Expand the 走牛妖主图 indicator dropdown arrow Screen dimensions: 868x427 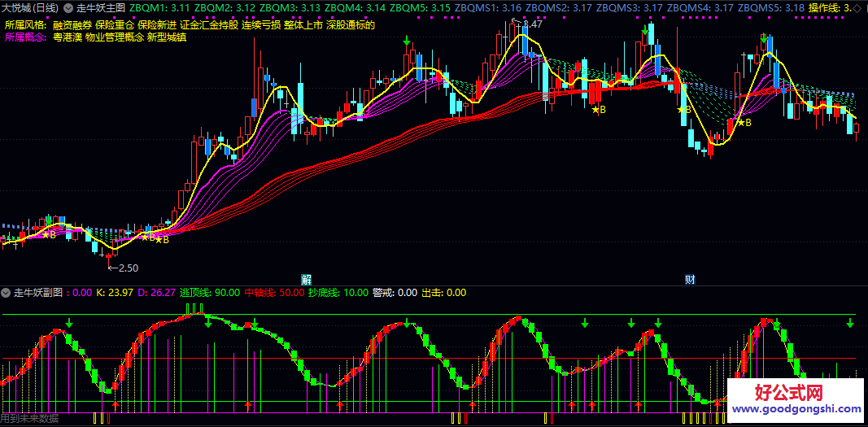[68, 8]
